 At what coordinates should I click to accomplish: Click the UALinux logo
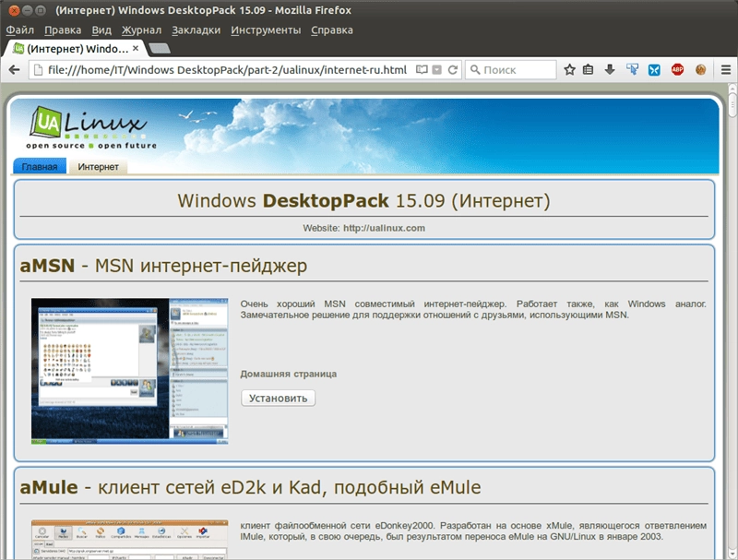89,127
